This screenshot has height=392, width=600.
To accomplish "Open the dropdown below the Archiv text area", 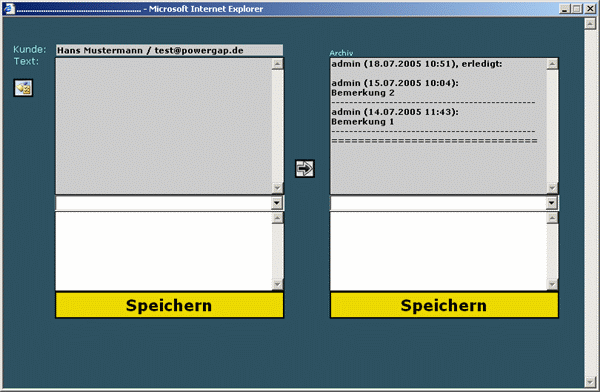I will tap(551, 203).
